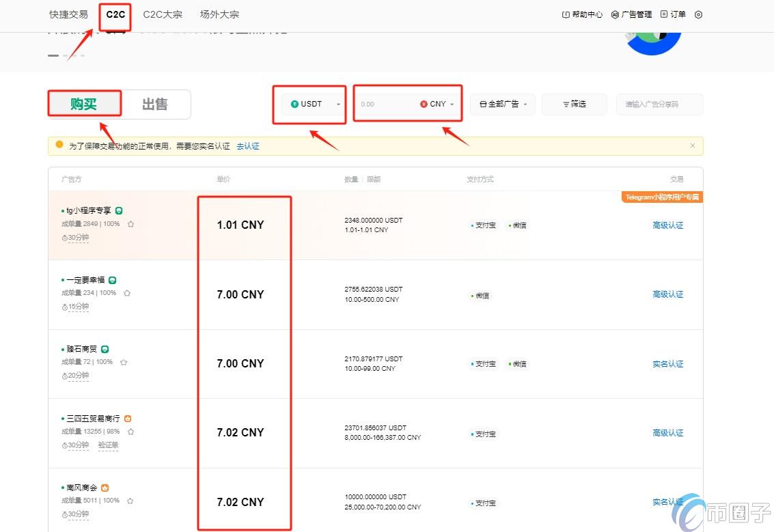774x532 pixels.
Task: Open the C2C大宗 navigation tab
Action: [x=163, y=14]
